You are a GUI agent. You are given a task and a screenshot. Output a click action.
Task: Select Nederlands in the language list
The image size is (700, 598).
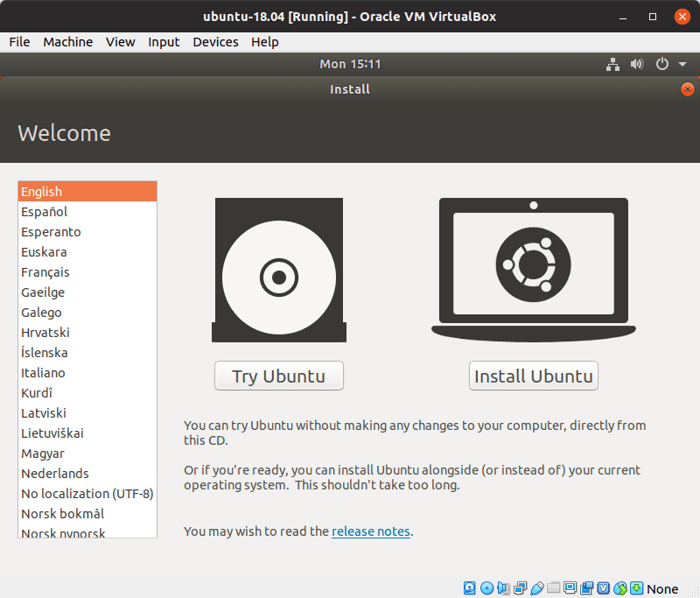coord(87,473)
